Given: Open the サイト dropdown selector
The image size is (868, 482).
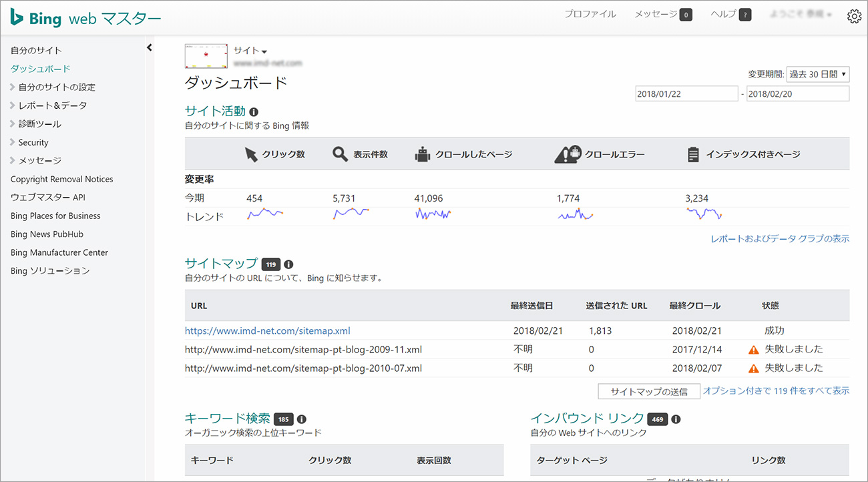Looking at the screenshot, I should 250,51.
